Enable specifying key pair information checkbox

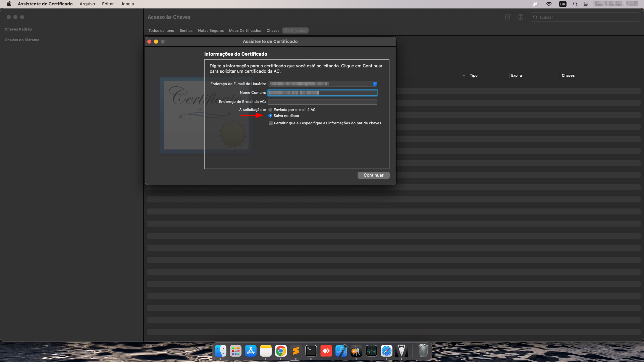(271, 123)
